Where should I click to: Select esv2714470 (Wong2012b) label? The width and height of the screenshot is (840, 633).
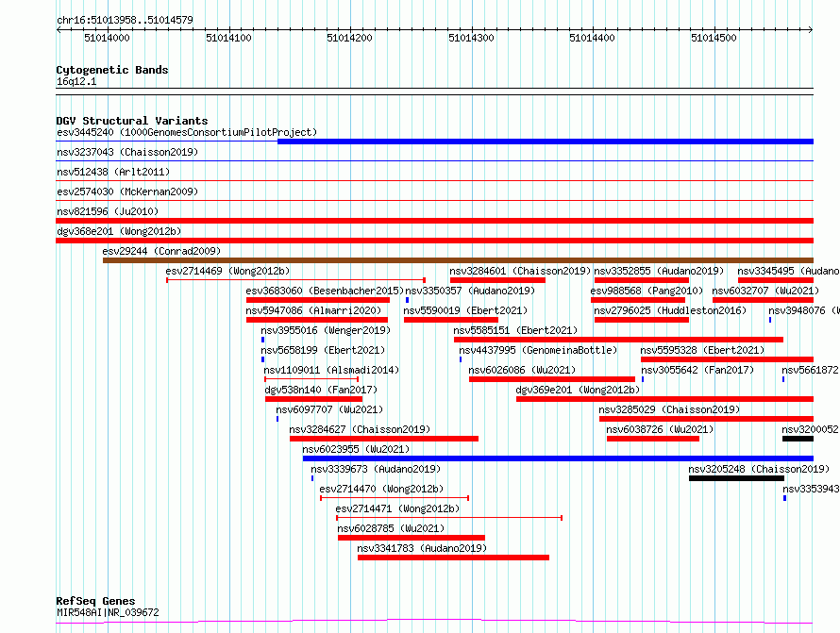pos(381,489)
